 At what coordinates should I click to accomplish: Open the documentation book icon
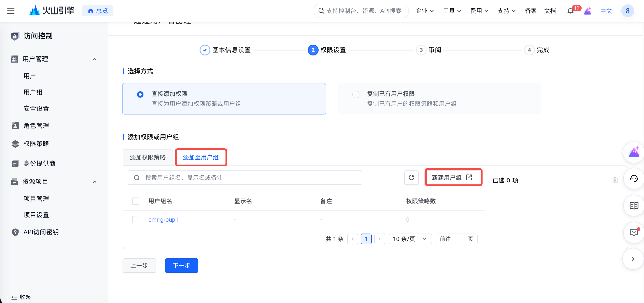[x=634, y=206]
